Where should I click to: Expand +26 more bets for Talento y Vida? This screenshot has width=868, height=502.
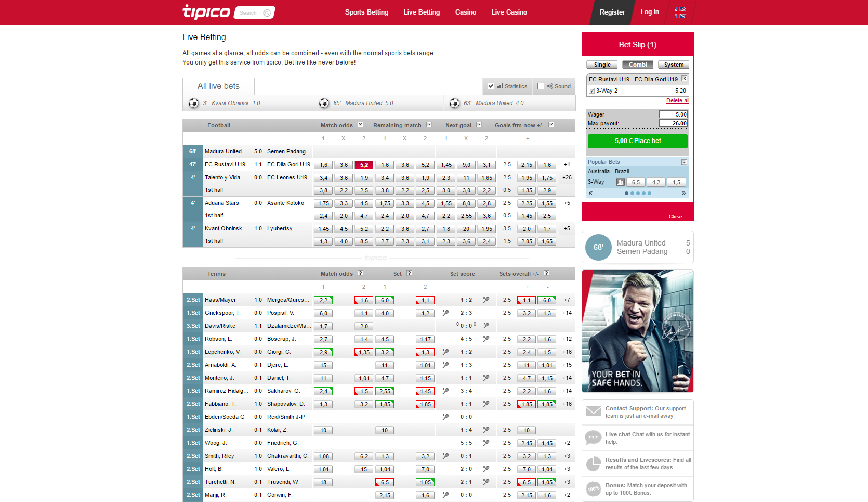567,177
